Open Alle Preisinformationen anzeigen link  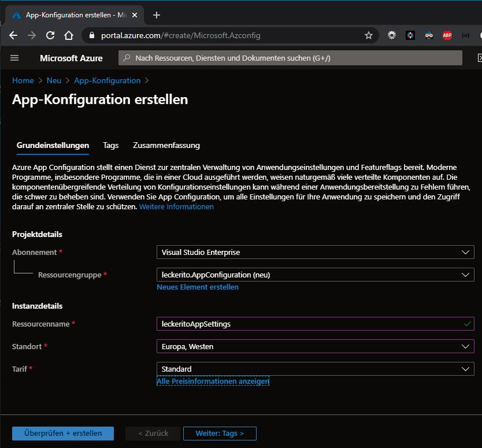pyautogui.click(x=213, y=382)
